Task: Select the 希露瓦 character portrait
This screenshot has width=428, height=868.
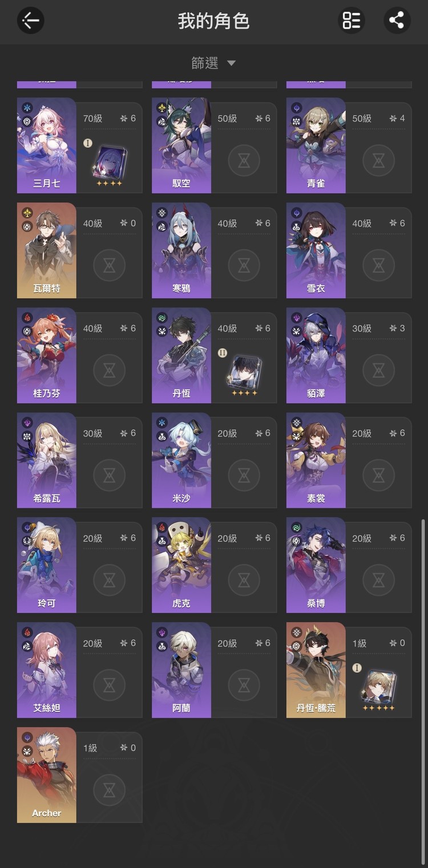Action: 47,460
